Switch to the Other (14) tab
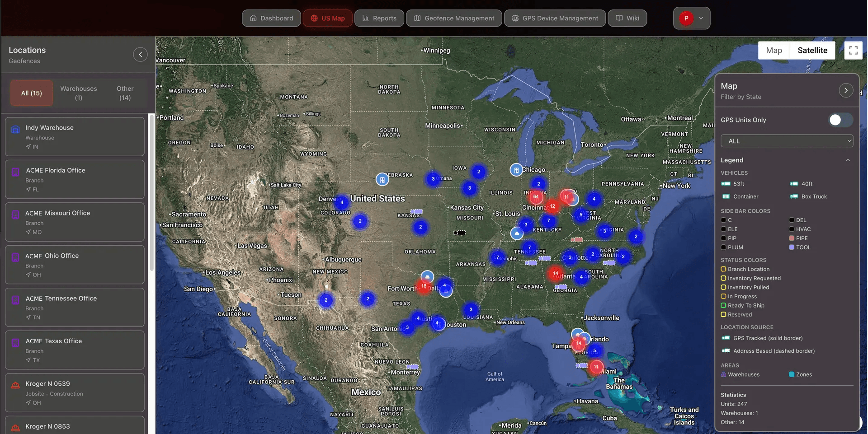Viewport: 868px width, 434px height. point(125,93)
